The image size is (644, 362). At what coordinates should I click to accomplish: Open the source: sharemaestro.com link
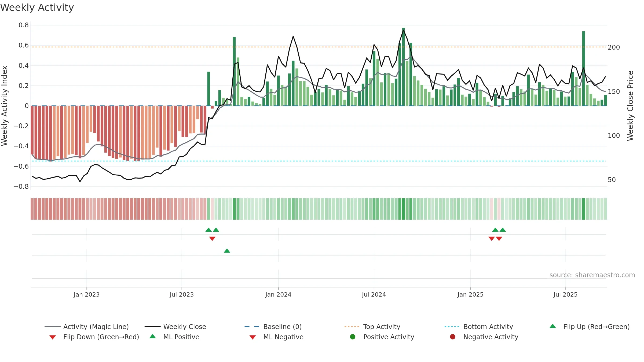click(x=592, y=275)
